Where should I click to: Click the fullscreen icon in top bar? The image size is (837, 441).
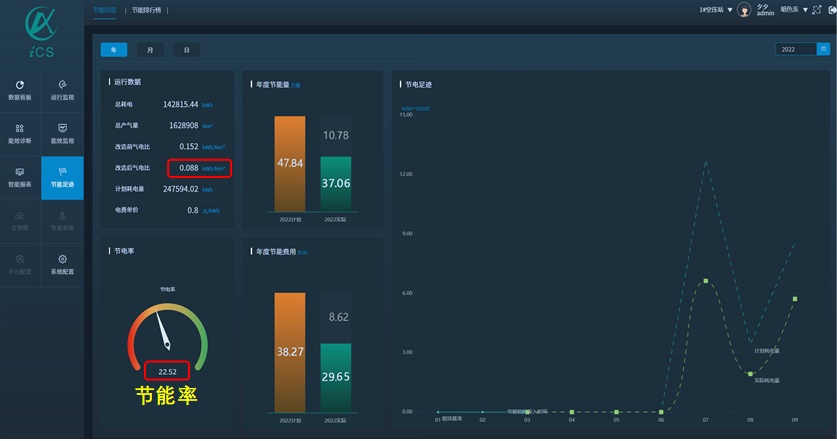tap(818, 10)
